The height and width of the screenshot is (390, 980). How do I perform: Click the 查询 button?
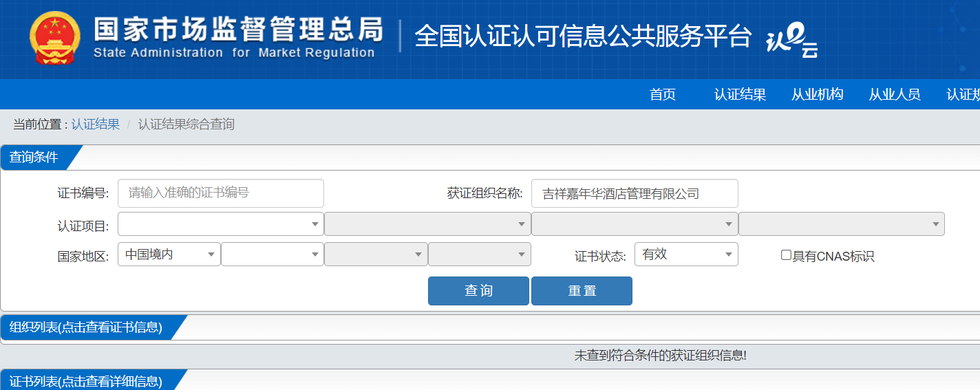pos(478,291)
